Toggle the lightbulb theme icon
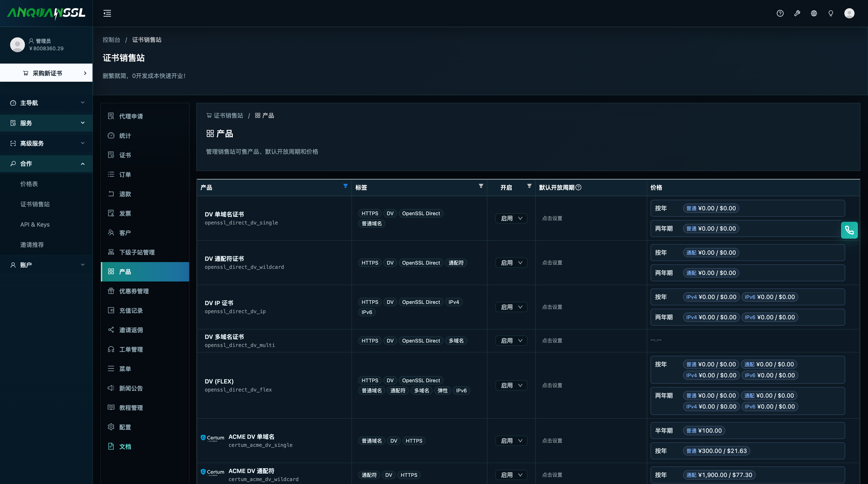Image resolution: width=868 pixels, height=484 pixels. (x=831, y=14)
